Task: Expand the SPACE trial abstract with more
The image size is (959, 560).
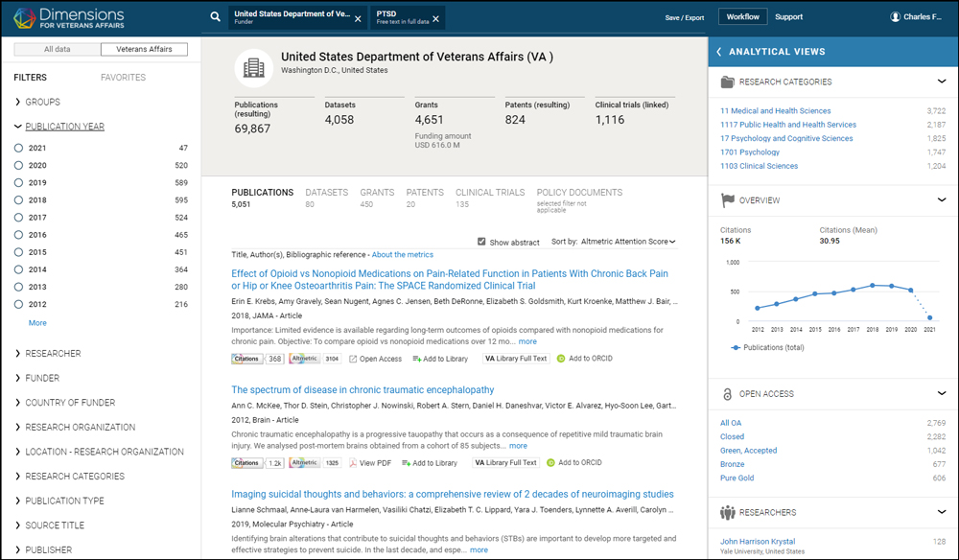Action: pyautogui.click(x=527, y=341)
